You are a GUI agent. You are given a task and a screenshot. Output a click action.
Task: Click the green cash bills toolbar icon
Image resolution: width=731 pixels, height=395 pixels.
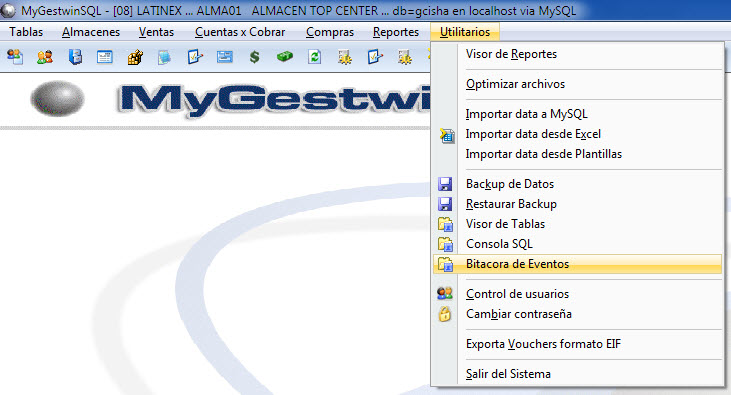click(284, 57)
